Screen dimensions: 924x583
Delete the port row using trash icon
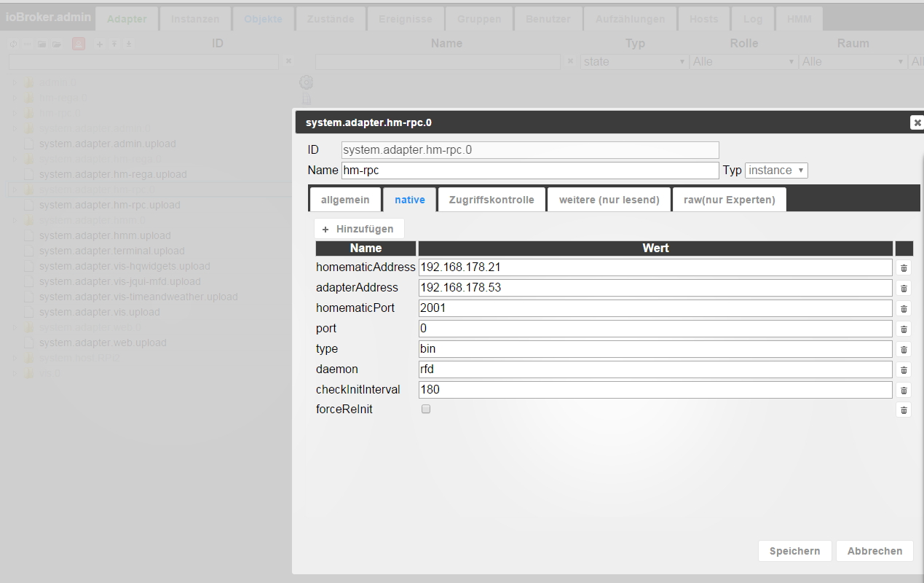904,329
